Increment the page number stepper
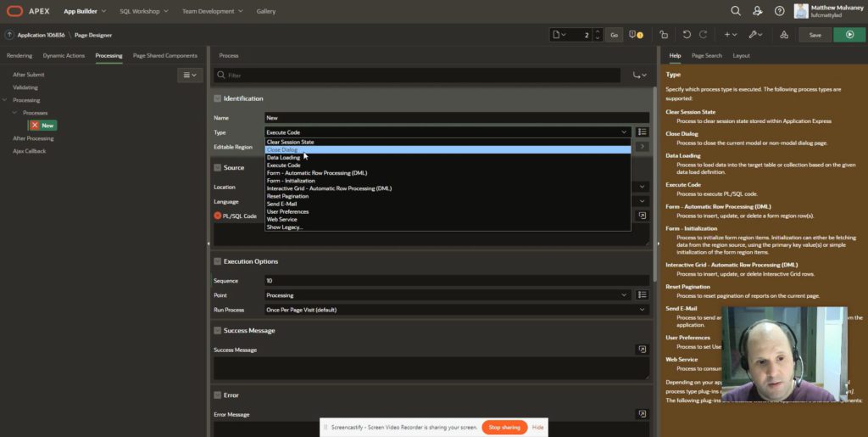Screen dimensions: 868x437 pos(597,32)
